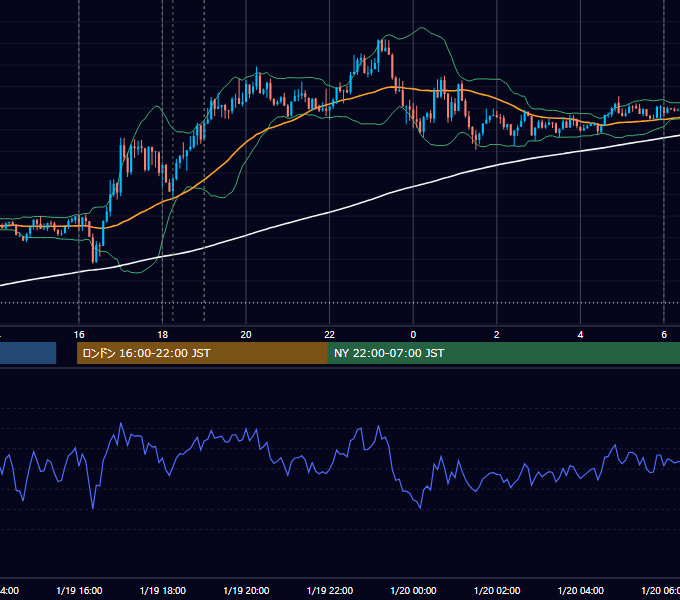680x600 pixels.
Task: Click the "1/19 16:00" date label
Action: [x=79, y=591]
